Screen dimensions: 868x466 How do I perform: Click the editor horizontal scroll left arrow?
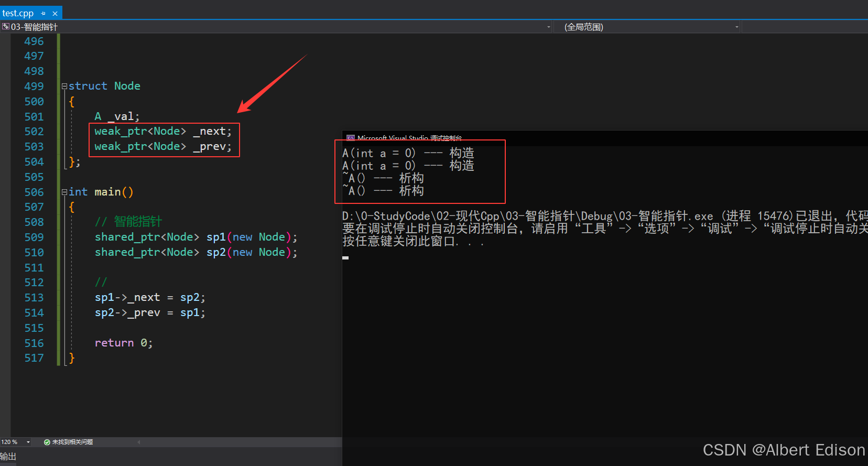click(139, 442)
